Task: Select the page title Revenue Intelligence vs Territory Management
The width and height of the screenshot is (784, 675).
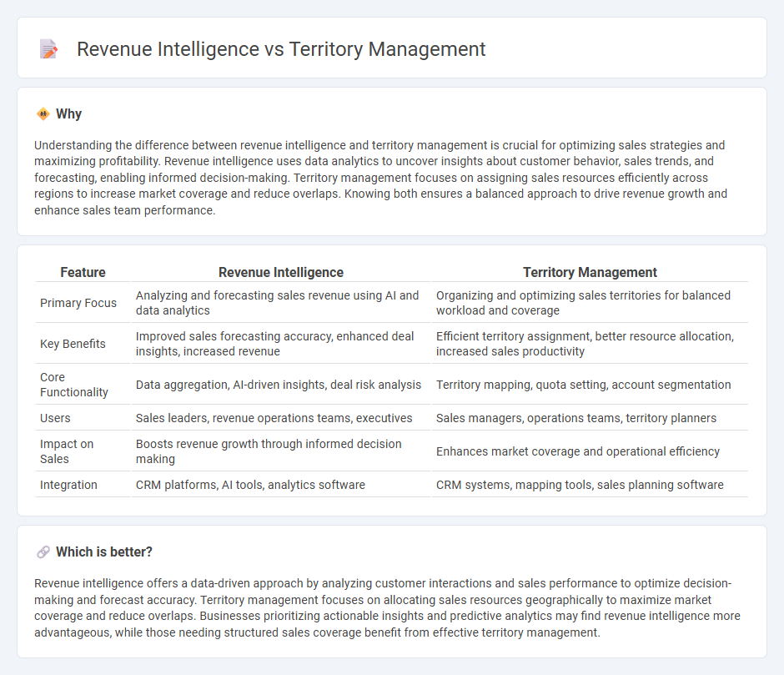Action: [x=281, y=49]
